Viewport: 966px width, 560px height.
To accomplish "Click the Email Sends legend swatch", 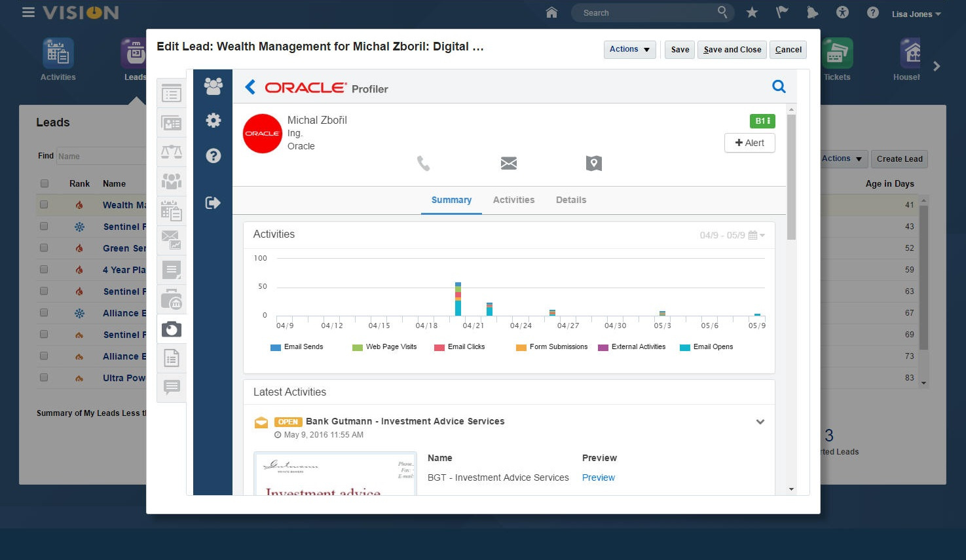I will pos(276,348).
